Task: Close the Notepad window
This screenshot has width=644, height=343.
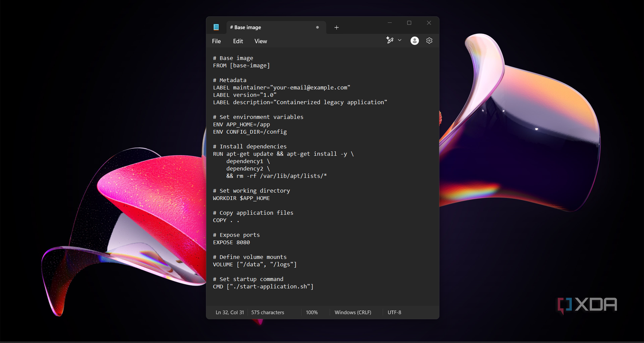Action: pyautogui.click(x=429, y=23)
